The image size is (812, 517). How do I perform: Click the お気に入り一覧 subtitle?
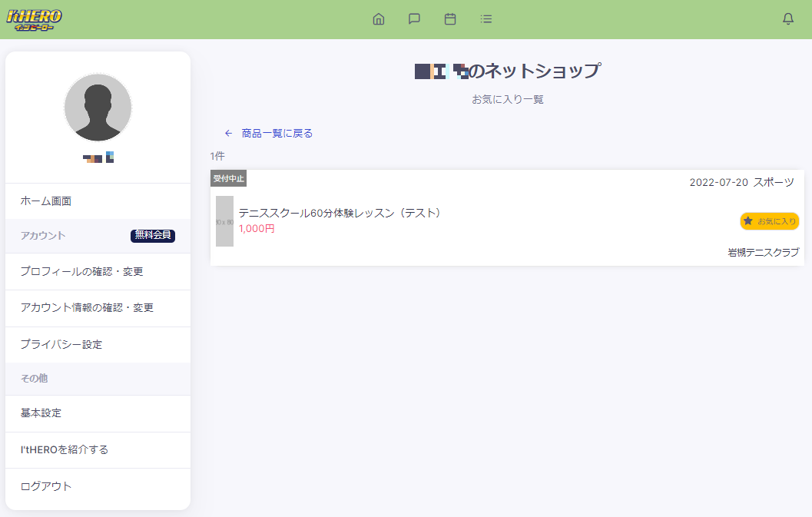(508, 99)
